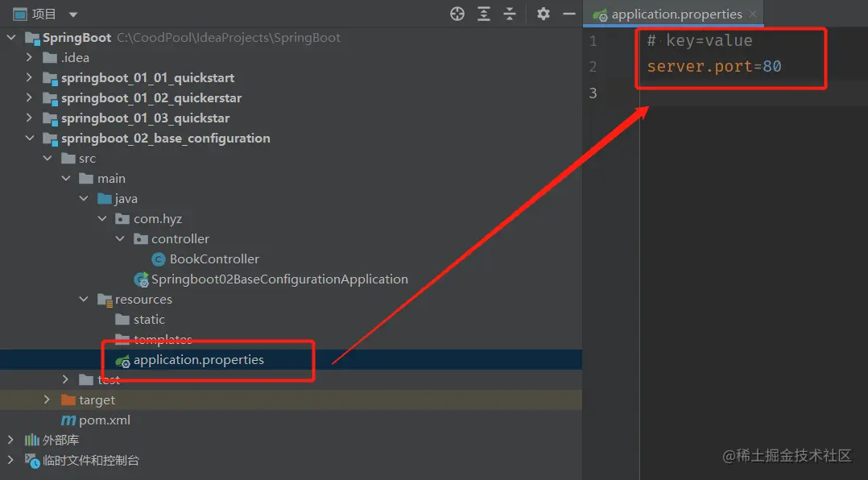Screen dimensions: 868x480
Task: Collapse springboot_02_base_configuration module
Action: point(29,138)
